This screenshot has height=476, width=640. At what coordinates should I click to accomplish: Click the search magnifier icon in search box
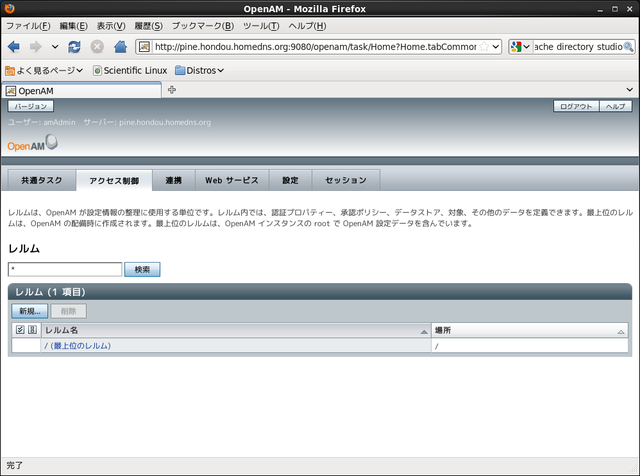coord(629,47)
